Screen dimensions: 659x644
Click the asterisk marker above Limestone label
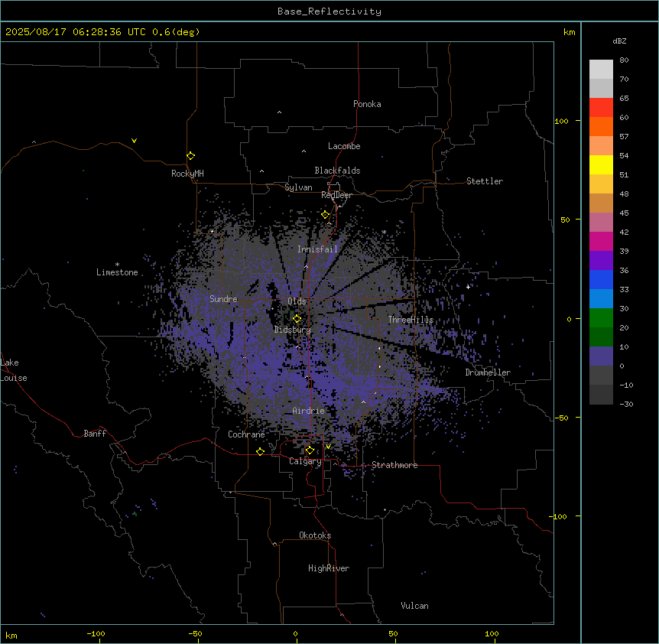(x=117, y=265)
